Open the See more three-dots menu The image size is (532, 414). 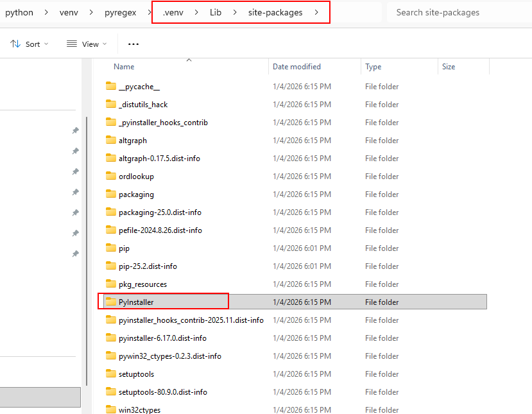click(x=133, y=44)
